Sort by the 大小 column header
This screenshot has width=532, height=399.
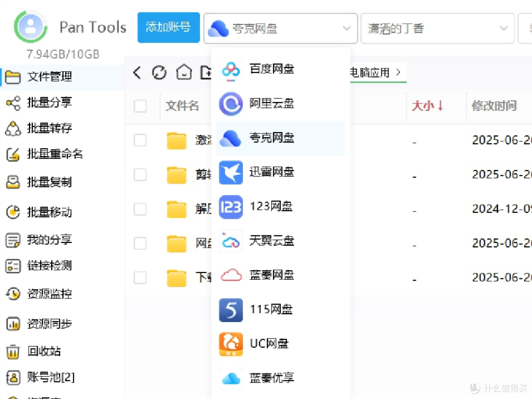[x=427, y=106]
